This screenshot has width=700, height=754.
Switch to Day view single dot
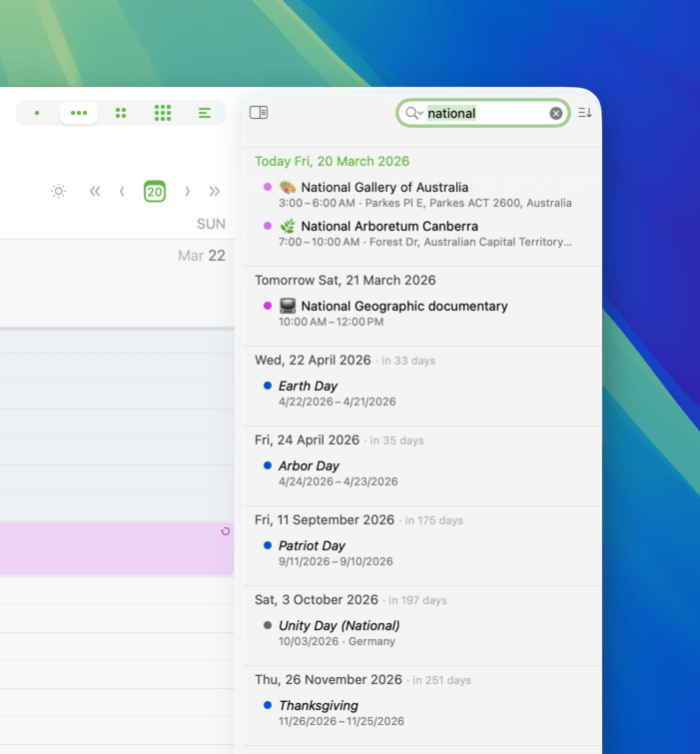[x=37, y=113]
